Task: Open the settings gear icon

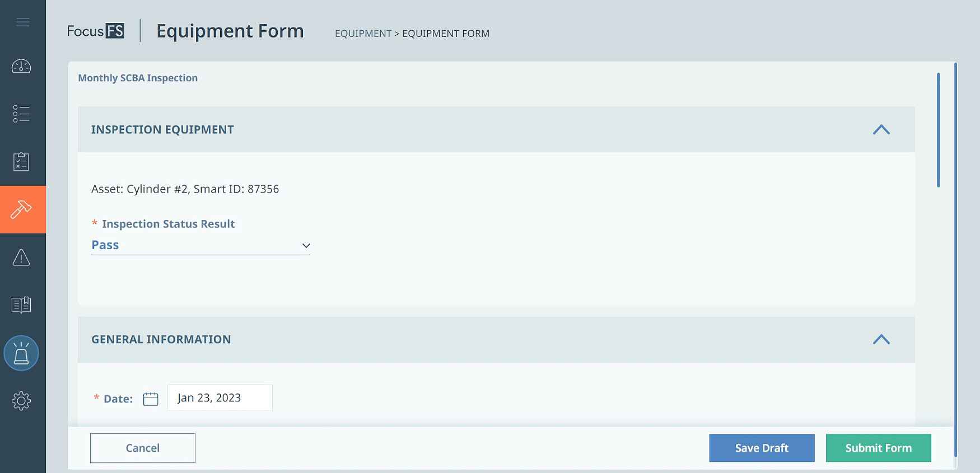Action: (21, 401)
